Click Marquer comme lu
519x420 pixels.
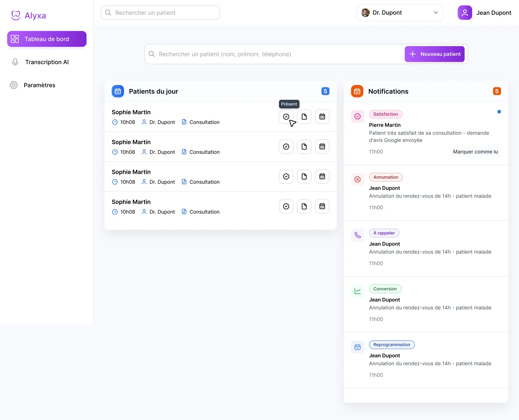coord(475,152)
